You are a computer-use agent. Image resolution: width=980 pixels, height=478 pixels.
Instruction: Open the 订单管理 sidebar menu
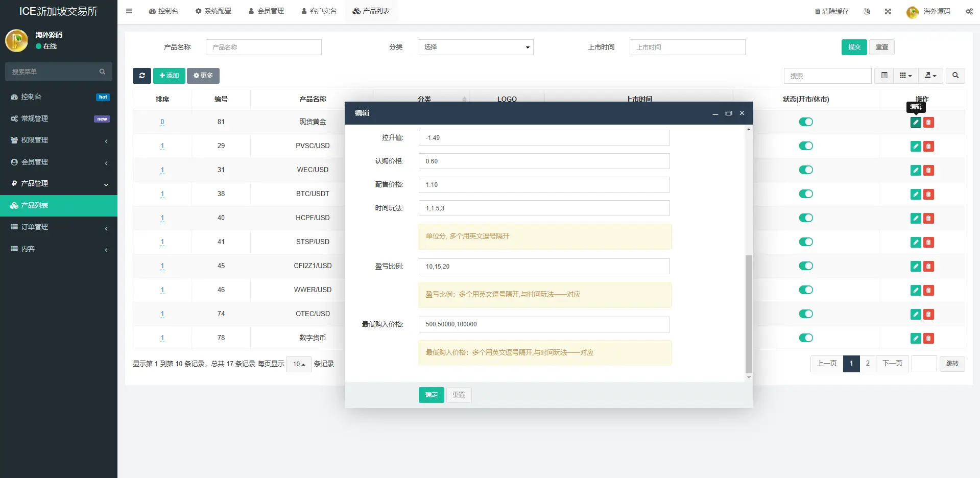(34, 227)
